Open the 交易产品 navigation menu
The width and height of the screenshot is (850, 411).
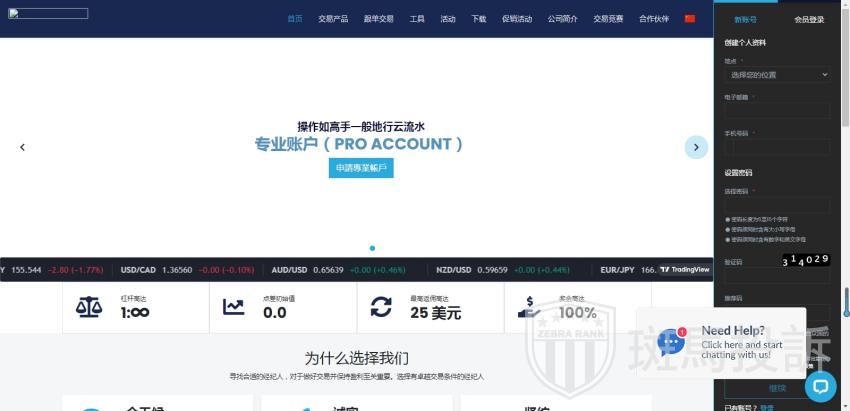(x=333, y=19)
